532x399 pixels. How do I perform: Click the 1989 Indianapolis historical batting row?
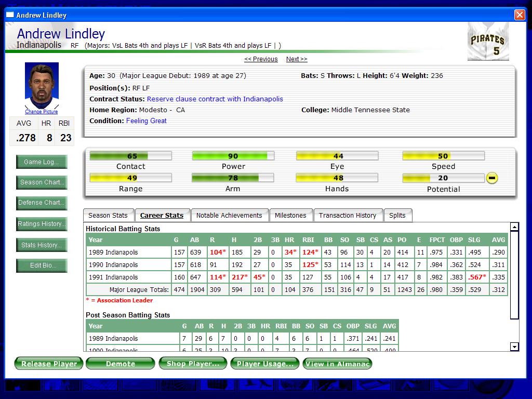tap(297, 252)
